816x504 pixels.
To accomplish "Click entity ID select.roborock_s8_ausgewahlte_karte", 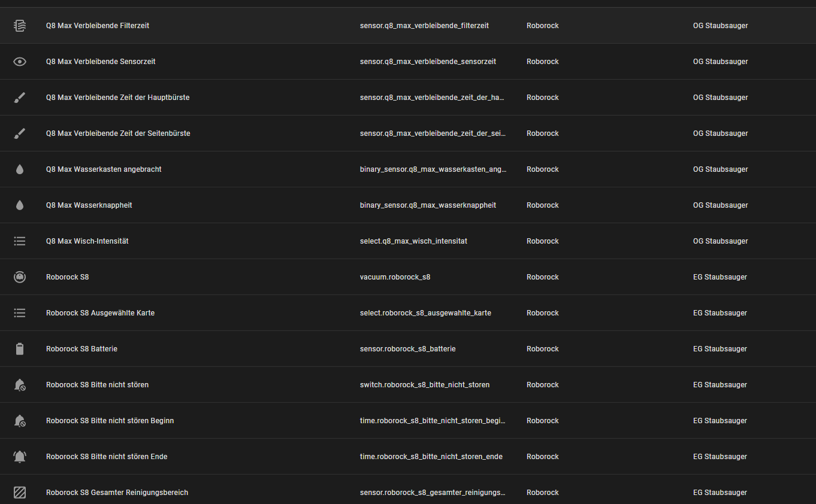I will coord(425,313).
